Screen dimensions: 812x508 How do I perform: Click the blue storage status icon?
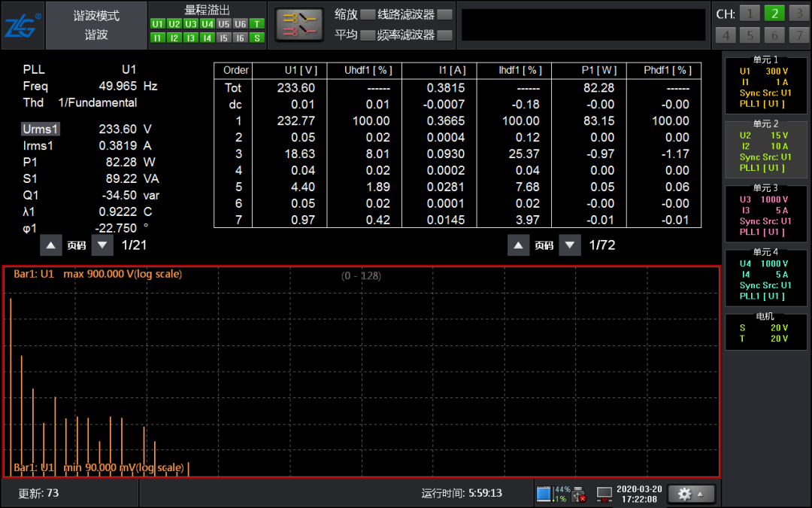[544, 494]
